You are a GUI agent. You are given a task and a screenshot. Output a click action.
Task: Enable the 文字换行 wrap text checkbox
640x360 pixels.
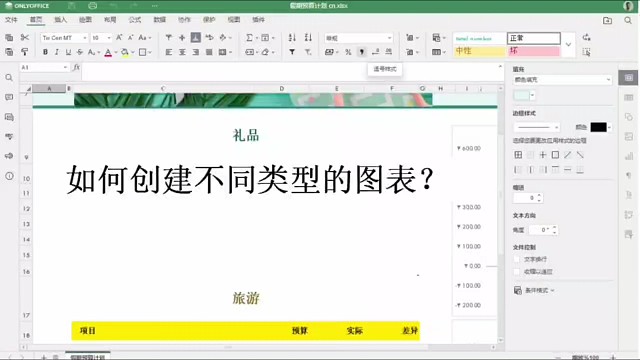click(517, 259)
